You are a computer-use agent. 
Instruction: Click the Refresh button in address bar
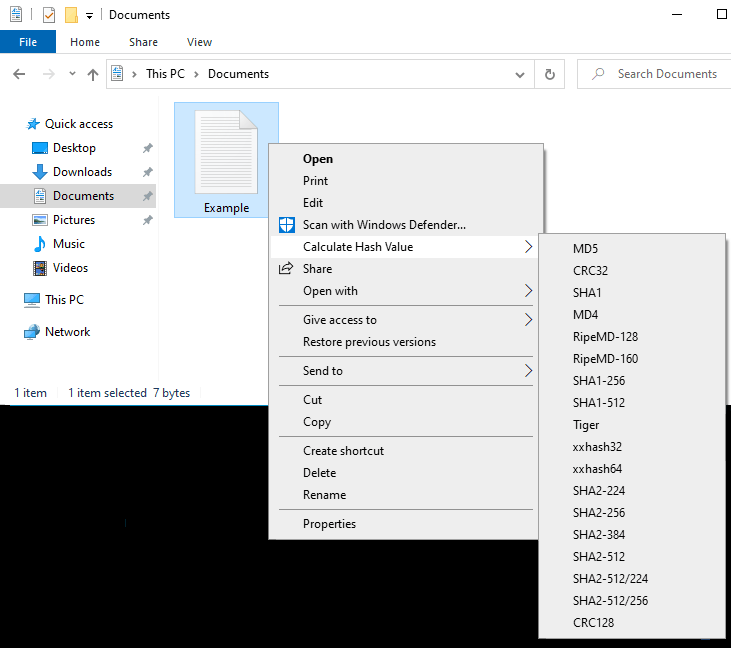click(549, 74)
